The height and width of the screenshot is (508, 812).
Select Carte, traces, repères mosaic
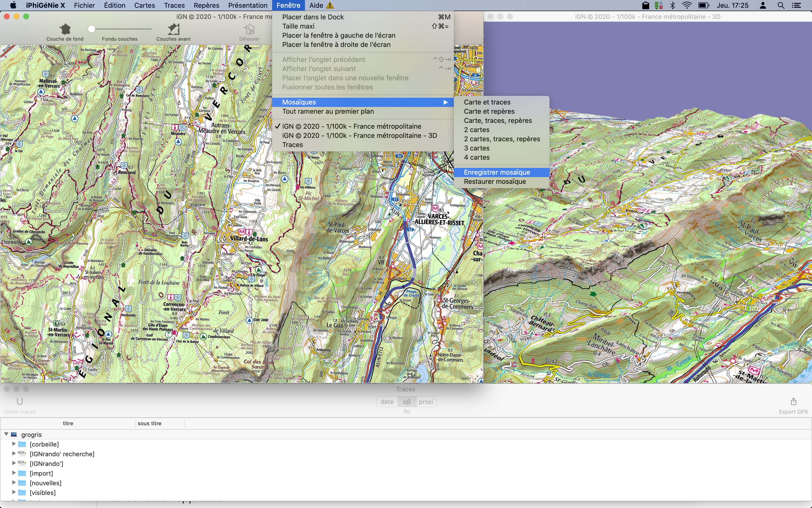[x=502, y=121]
